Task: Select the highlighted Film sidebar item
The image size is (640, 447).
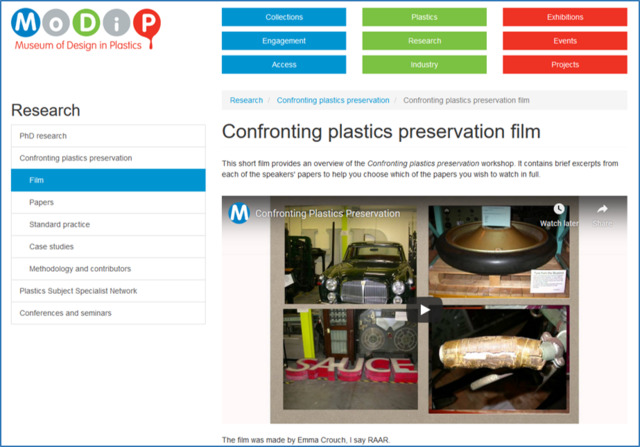Action: pyautogui.click(x=108, y=180)
